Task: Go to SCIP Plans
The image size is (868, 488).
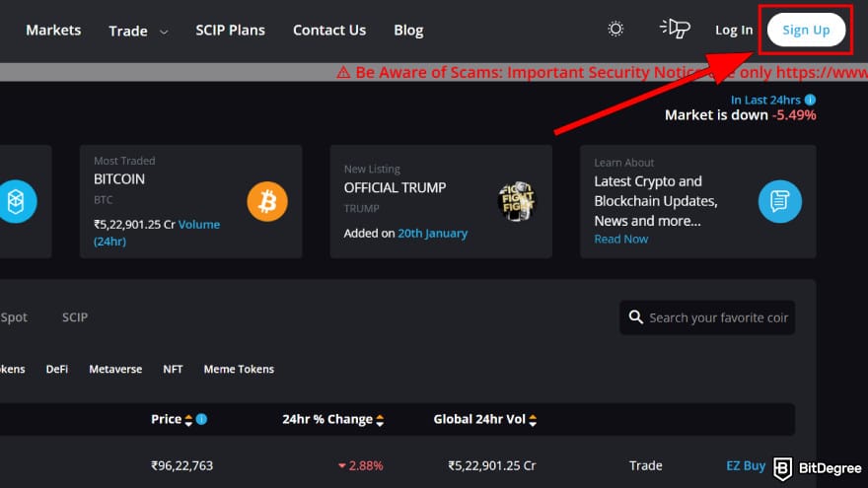Action: (x=230, y=30)
